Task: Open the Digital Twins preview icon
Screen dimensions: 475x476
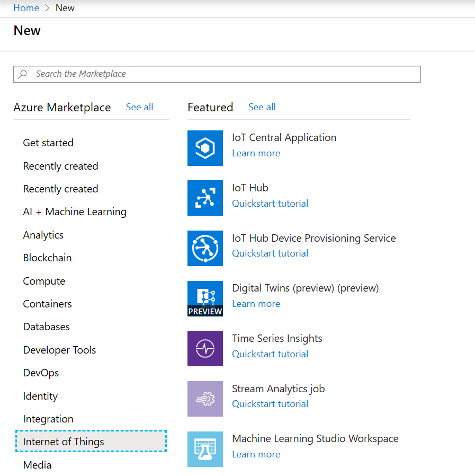Action: pos(205,299)
